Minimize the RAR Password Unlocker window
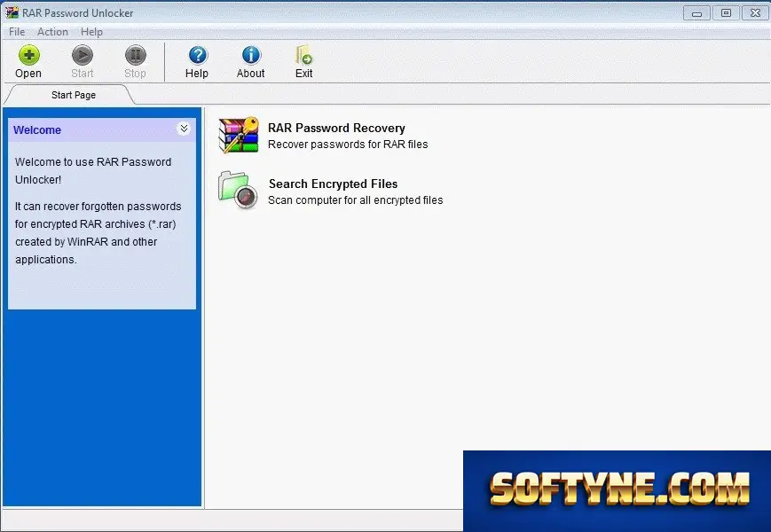771x532 pixels. click(x=696, y=13)
